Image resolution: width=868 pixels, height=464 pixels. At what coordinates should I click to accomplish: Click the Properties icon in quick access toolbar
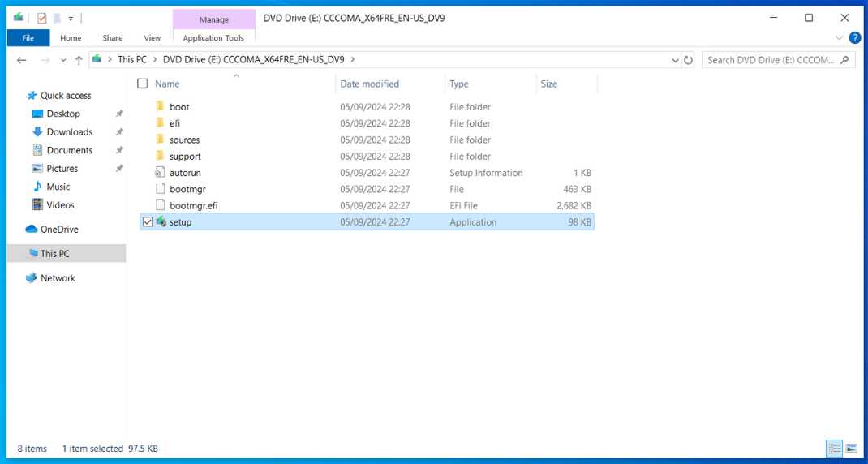point(41,18)
